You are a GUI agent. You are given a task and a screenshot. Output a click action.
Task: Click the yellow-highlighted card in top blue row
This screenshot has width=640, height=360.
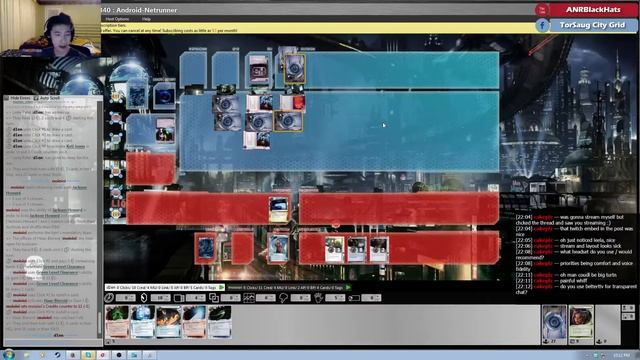point(295,68)
